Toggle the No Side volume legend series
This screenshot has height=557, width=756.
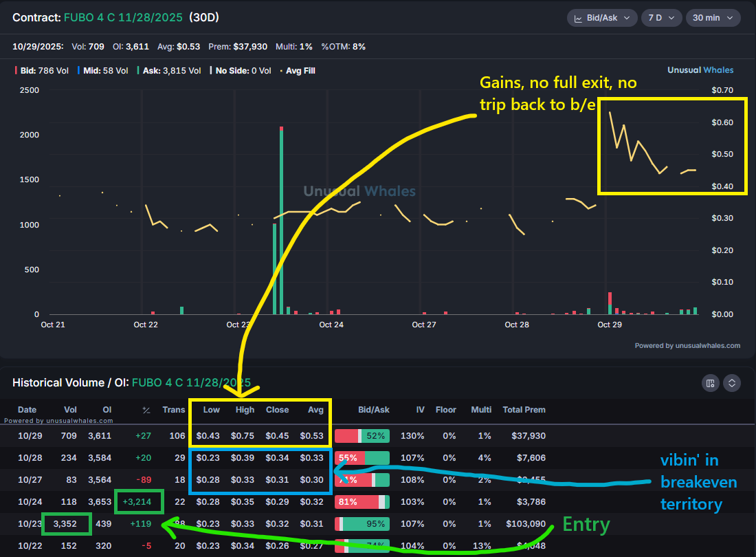tap(241, 70)
